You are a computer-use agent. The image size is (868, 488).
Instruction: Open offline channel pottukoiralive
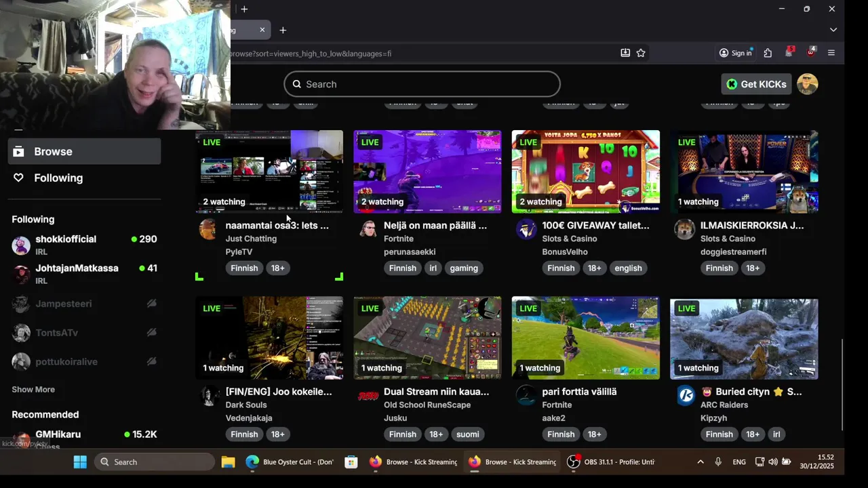[84, 362]
